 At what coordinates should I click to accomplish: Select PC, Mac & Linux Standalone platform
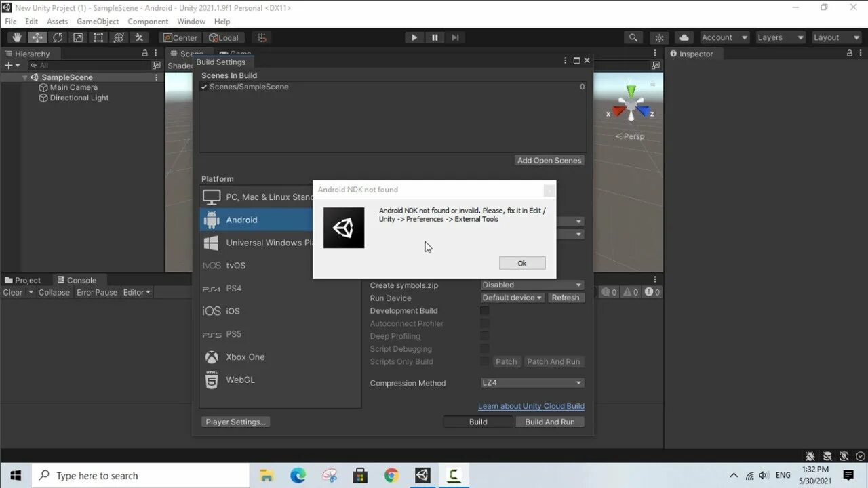click(x=256, y=197)
